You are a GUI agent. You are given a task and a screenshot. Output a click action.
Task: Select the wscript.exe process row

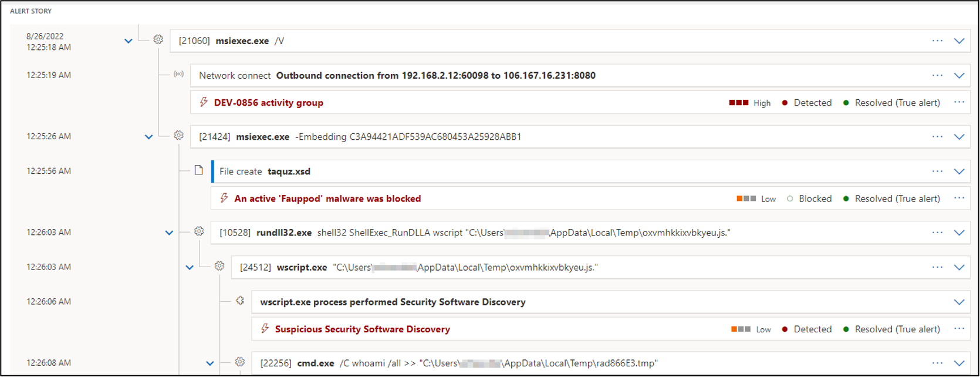[x=528, y=267]
